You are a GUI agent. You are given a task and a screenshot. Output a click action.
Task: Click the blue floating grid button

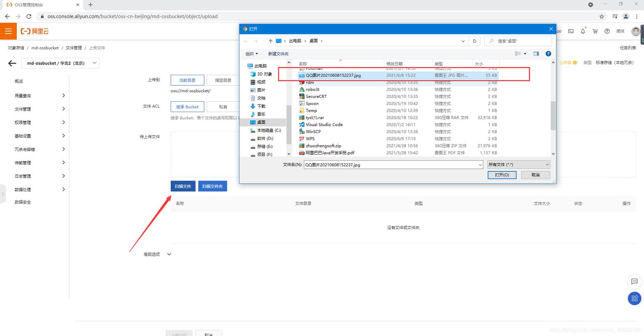(x=634, y=299)
